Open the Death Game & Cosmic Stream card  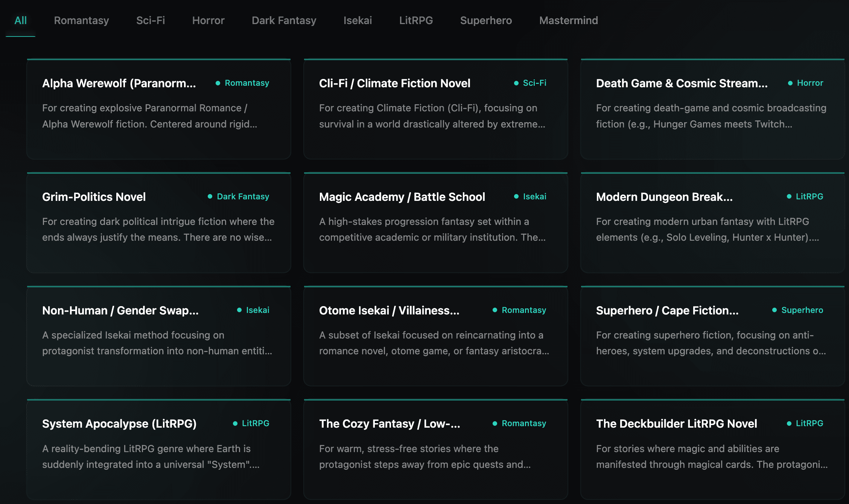point(712,109)
